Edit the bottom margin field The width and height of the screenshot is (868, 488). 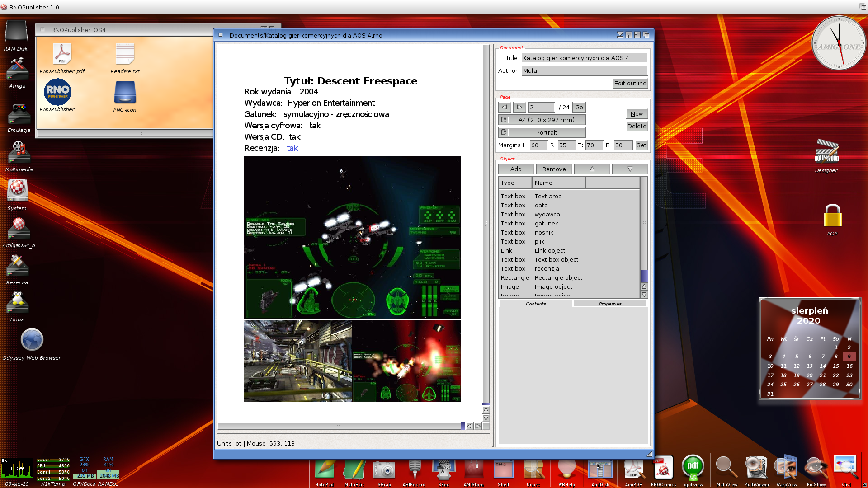(x=623, y=145)
